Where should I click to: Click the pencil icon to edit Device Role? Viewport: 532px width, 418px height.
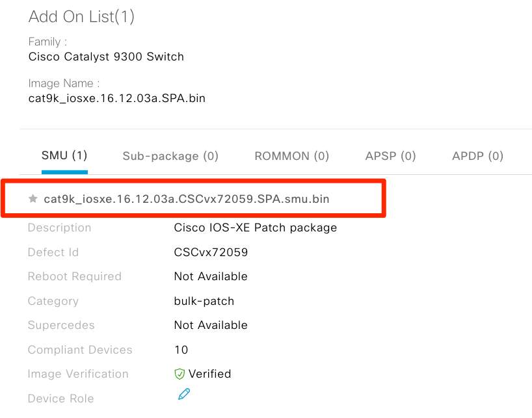click(x=184, y=394)
